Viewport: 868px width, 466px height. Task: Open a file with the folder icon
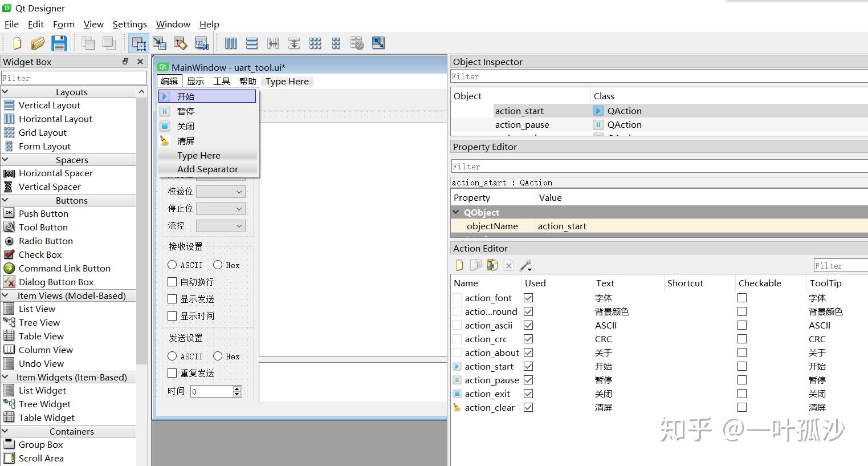click(x=38, y=43)
